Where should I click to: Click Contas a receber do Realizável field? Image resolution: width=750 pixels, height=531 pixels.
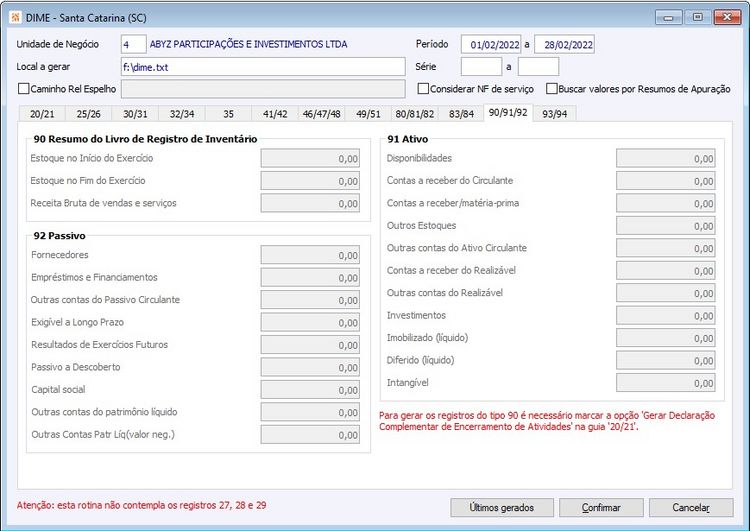pos(666,271)
